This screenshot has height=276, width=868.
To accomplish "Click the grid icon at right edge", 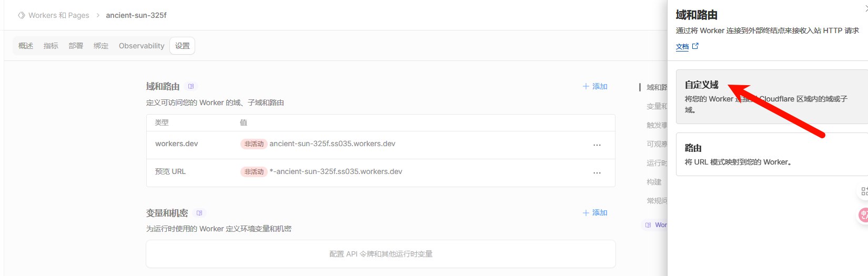I will coord(864,191).
